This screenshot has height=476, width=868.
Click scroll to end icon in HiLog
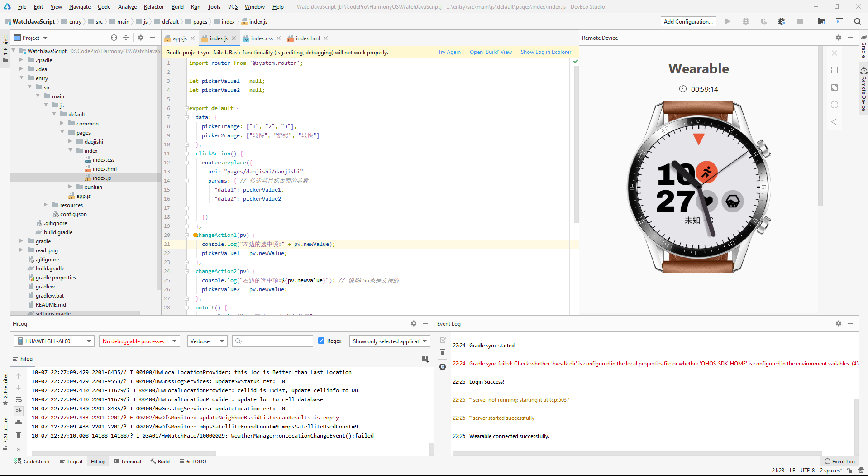point(19,411)
